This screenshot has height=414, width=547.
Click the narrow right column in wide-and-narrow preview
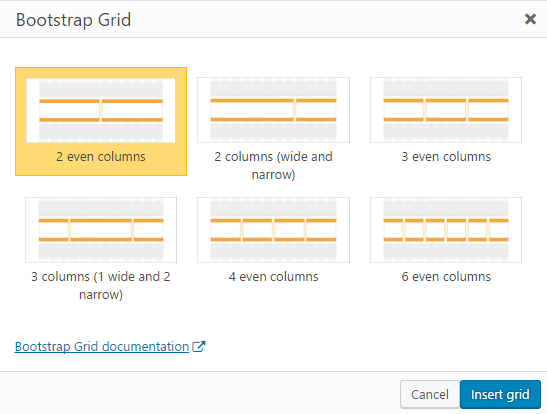(x=316, y=110)
